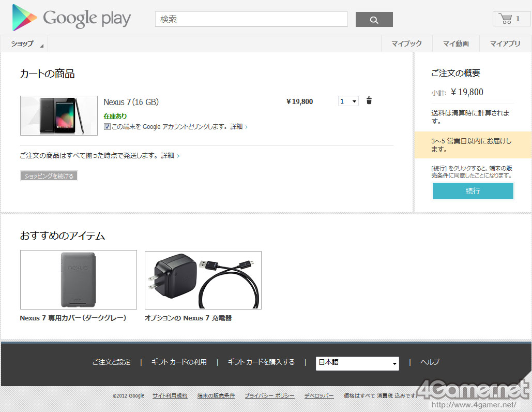Click the magnifier search button
The height and width of the screenshot is (412, 532).
point(374,19)
